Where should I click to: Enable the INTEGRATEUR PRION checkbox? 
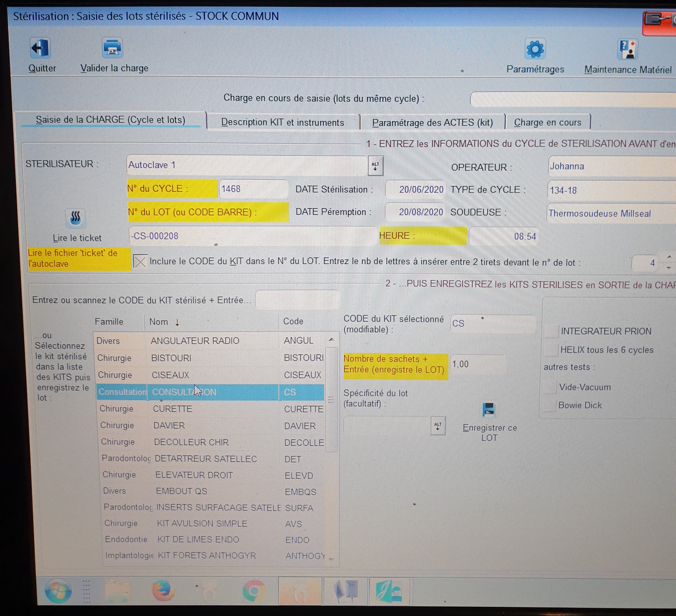coord(552,331)
